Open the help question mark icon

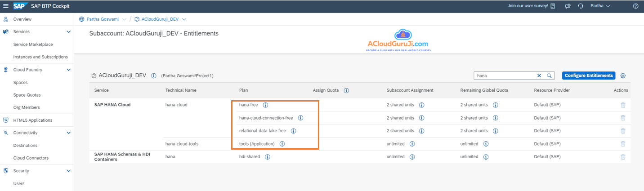point(635,6)
